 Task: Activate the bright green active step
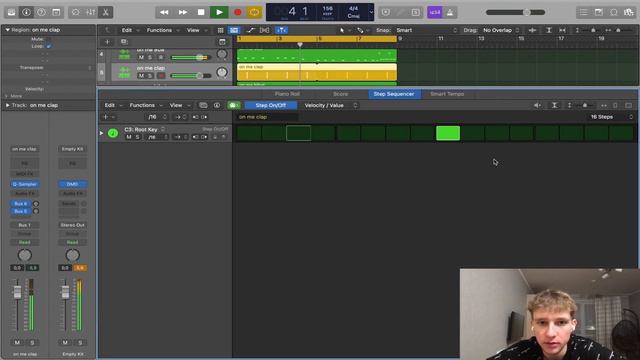pyautogui.click(x=448, y=133)
